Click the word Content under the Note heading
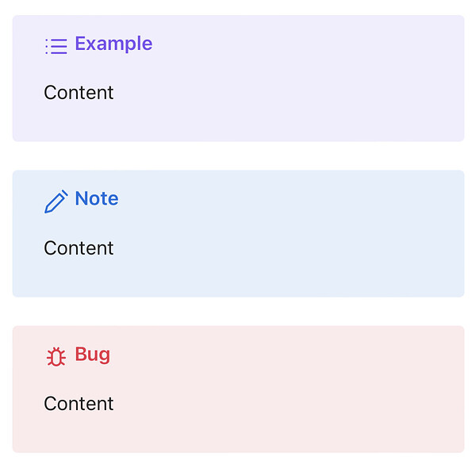476x476 pixels. tap(79, 248)
